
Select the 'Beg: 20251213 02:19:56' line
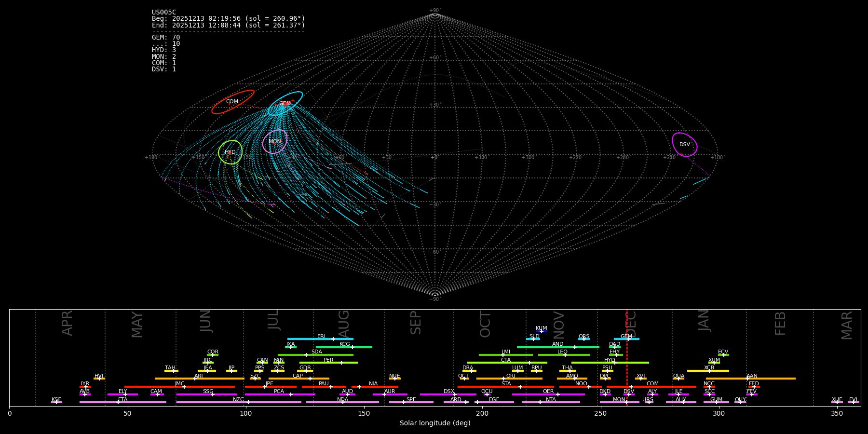[229, 19]
